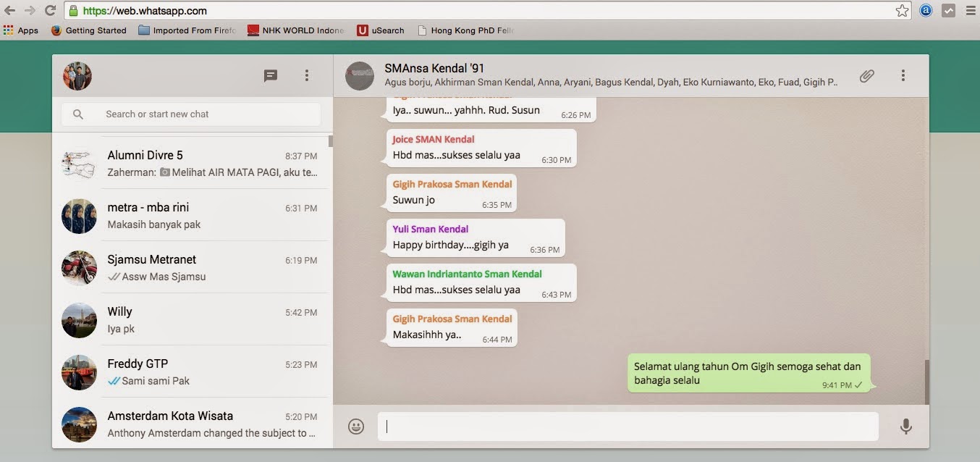The height and width of the screenshot is (462, 980).
Task: Click the green padlock secure icon
Action: [x=72, y=11]
